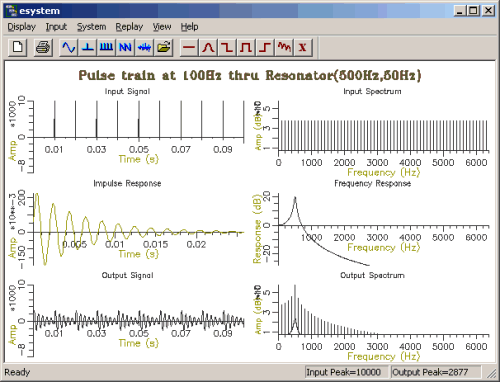Click the New document toolbar icon

pyautogui.click(x=17, y=47)
